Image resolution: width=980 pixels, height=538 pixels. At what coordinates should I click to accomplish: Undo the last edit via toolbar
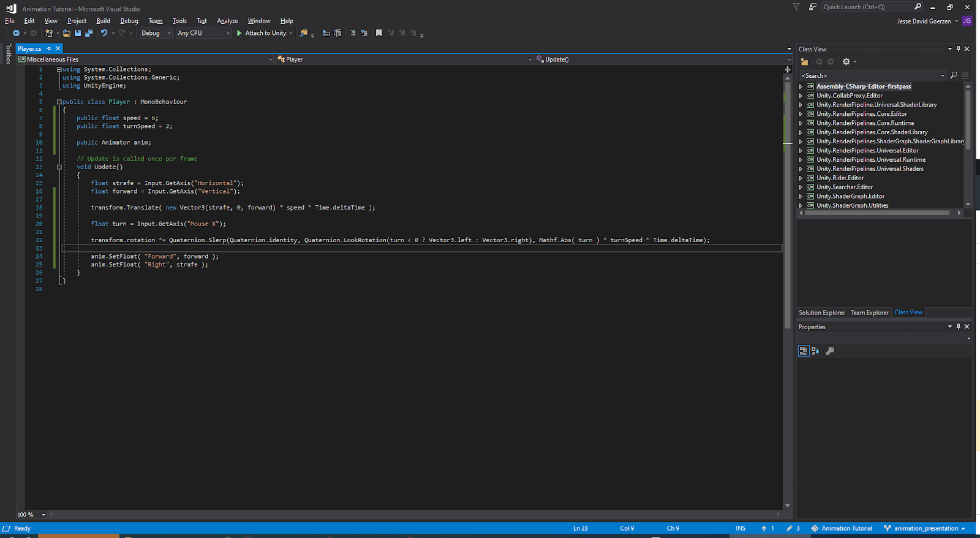point(104,33)
